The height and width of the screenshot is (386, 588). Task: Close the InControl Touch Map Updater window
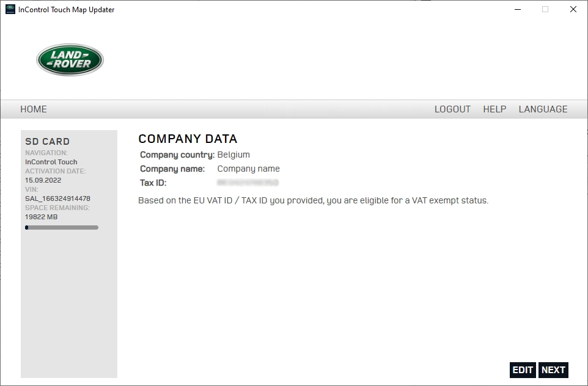(573, 9)
